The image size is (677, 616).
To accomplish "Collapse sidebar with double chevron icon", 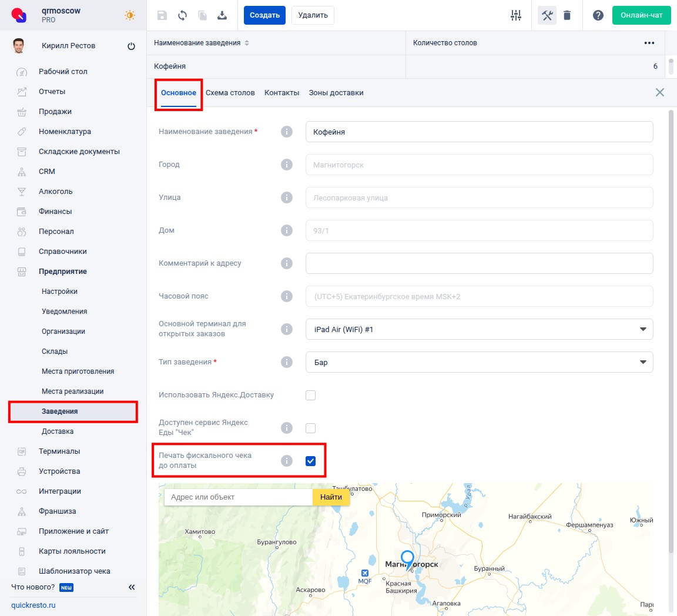I will tap(132, 587).
